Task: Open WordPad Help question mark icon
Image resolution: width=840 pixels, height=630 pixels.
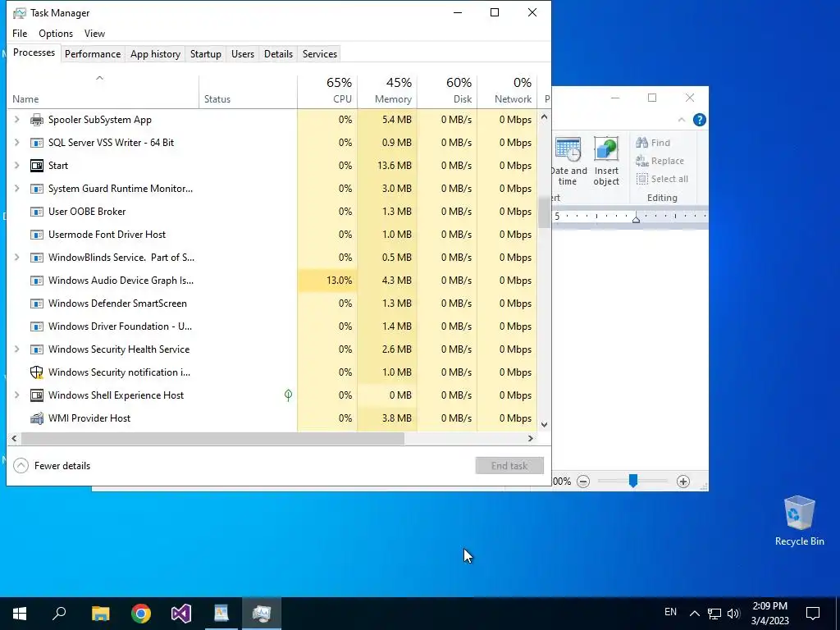Action: point(699,120)
